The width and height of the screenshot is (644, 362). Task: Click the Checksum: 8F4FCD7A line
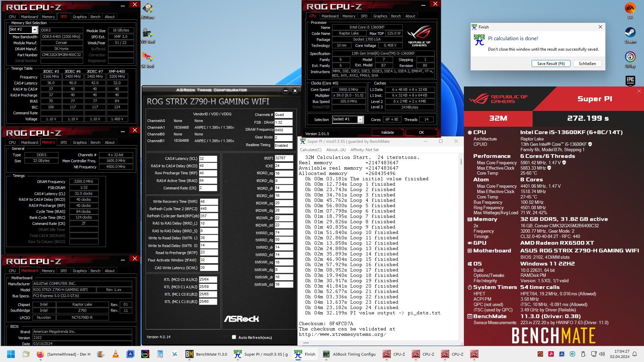[326, 323]
